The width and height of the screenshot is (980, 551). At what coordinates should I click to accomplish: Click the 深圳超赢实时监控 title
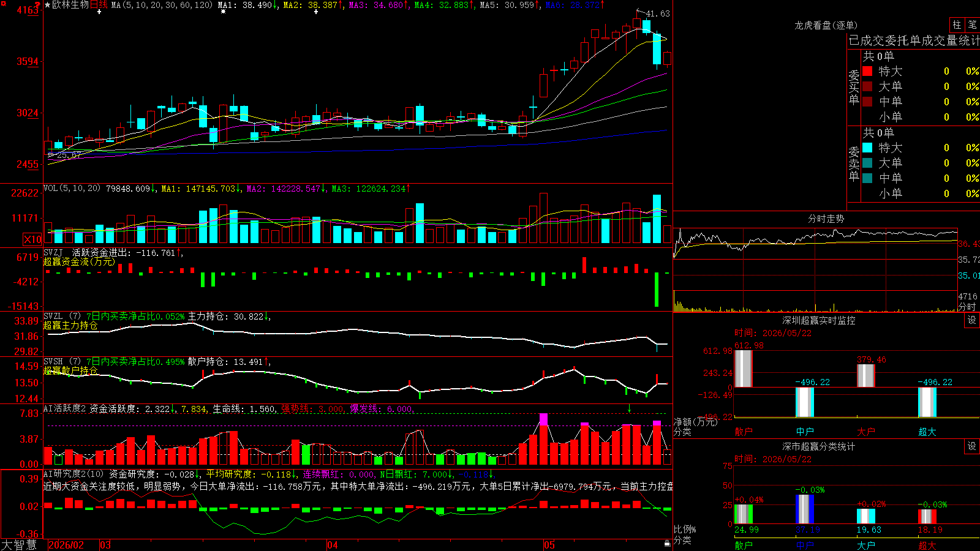819,320
